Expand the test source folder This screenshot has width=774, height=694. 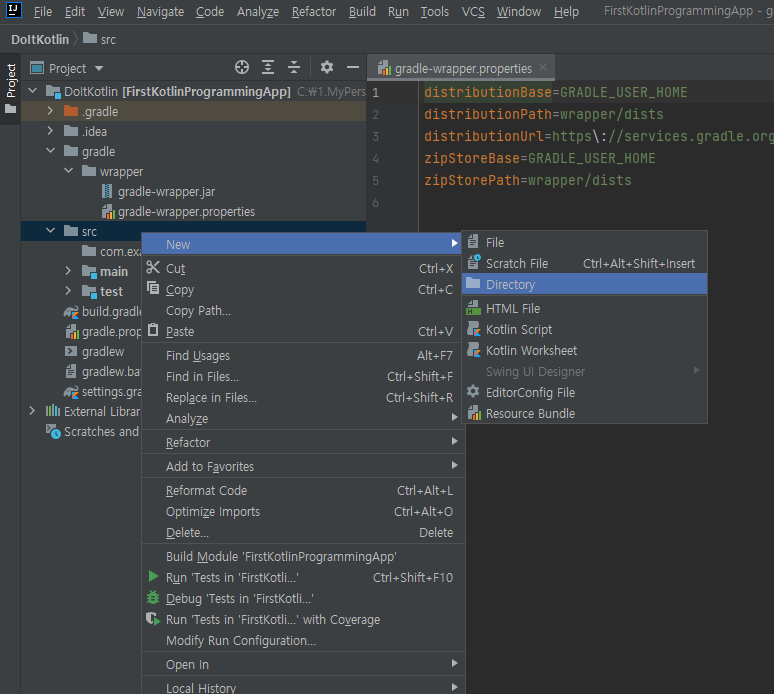click(69, 291)
